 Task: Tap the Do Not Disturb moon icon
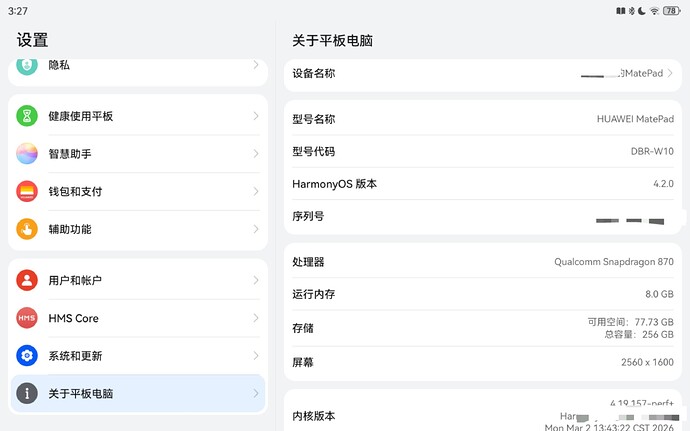pos(642,11)
